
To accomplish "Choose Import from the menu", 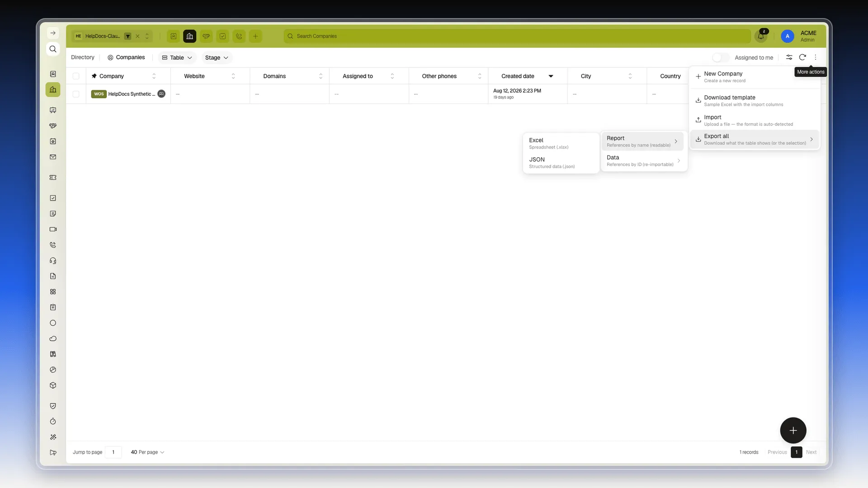I will 755,120.
